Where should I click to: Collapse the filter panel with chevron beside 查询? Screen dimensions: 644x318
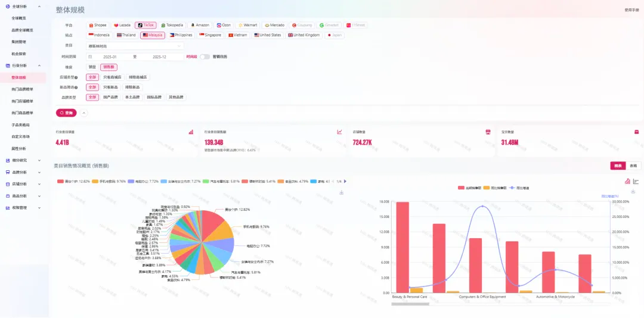pyautogui.click(x=84, y=113)
